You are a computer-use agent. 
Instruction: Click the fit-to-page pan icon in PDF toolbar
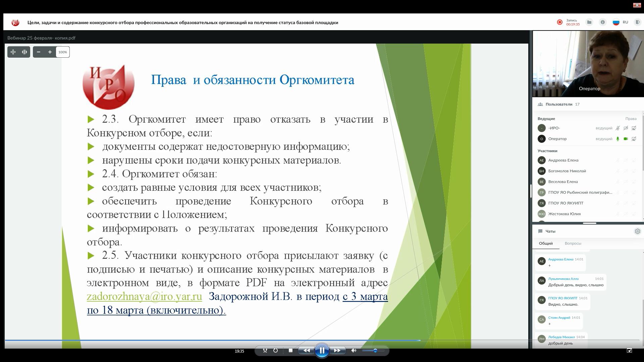(x=13, y=52)
